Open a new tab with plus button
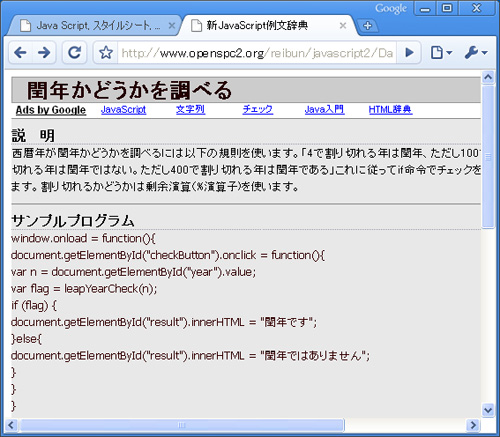Viewport: 500px width, 437px height. (x=367, y=26)
